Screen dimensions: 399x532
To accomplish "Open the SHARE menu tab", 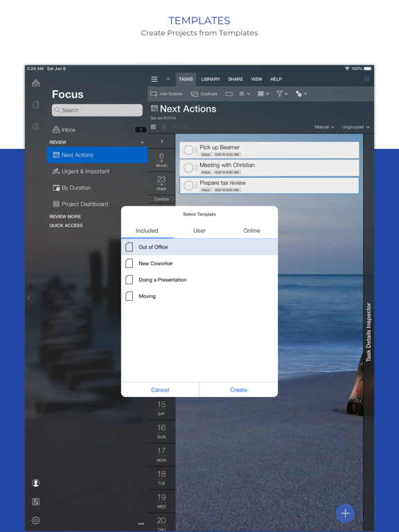I will click(x=236, y=79).
